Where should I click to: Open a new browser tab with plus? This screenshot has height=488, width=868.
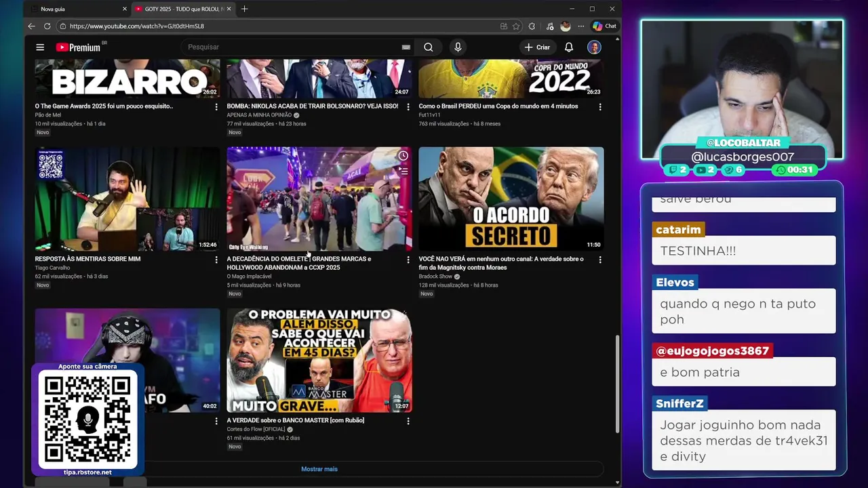click(244, 9)
